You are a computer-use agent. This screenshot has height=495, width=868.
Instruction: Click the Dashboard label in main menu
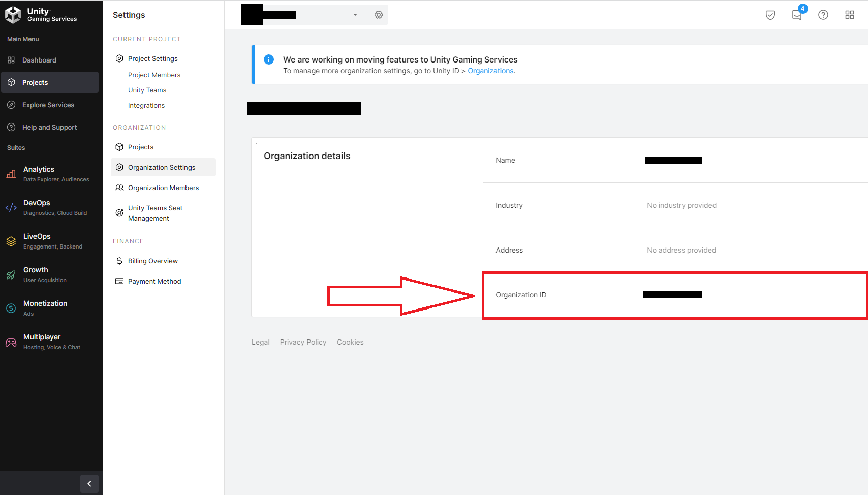tap(39, 60)
